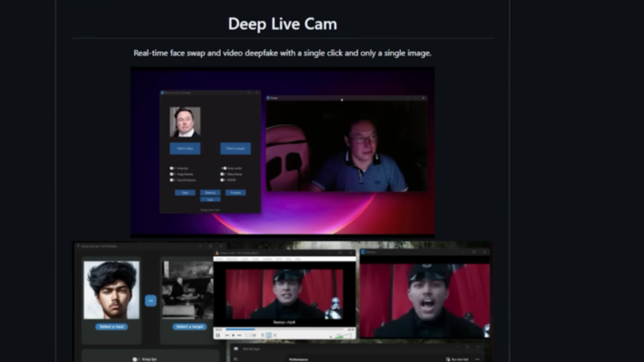The image size is (644, 362).
Task: Click the Performance label in Task Manager
Action: [298, 359]
